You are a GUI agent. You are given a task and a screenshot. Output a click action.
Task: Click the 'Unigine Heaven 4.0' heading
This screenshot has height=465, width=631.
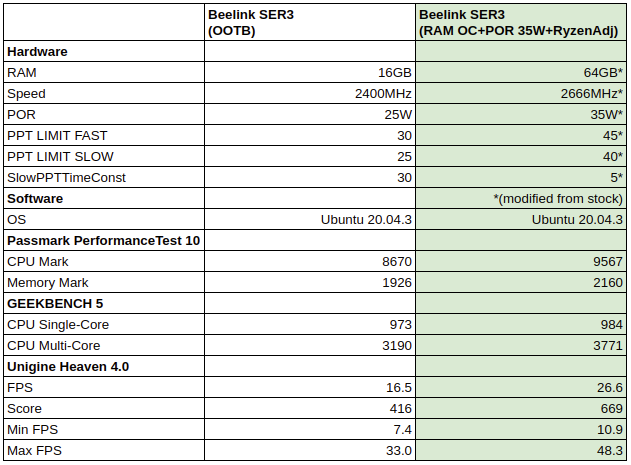pyautogui.click(x=104, y=366)
